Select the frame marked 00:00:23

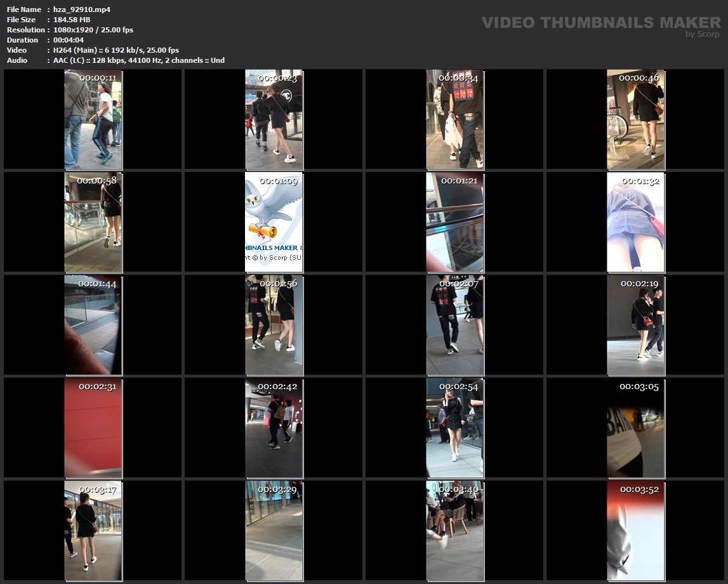pos(274,119)
